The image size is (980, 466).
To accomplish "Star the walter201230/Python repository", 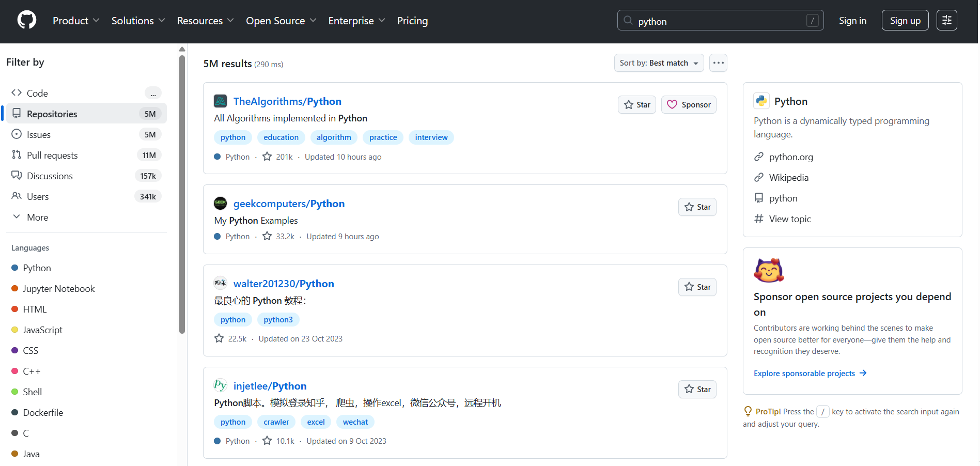I will point(697,287).
